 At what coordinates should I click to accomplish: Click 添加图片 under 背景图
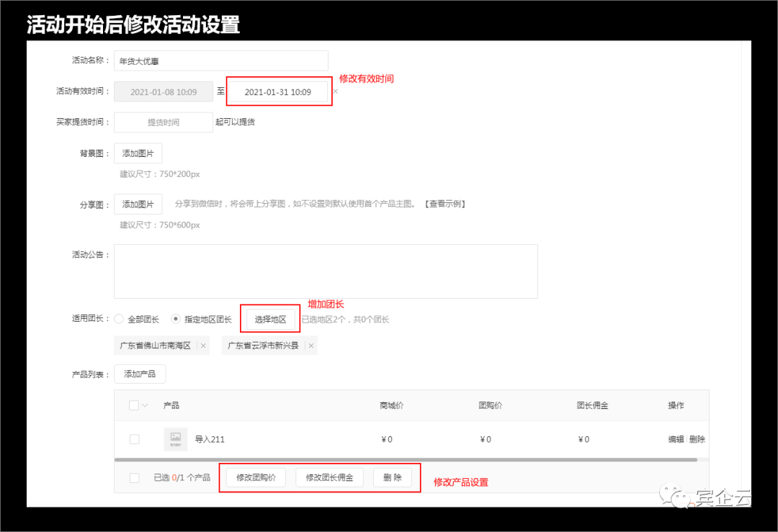pyautogui.click(x=138, y=153)
